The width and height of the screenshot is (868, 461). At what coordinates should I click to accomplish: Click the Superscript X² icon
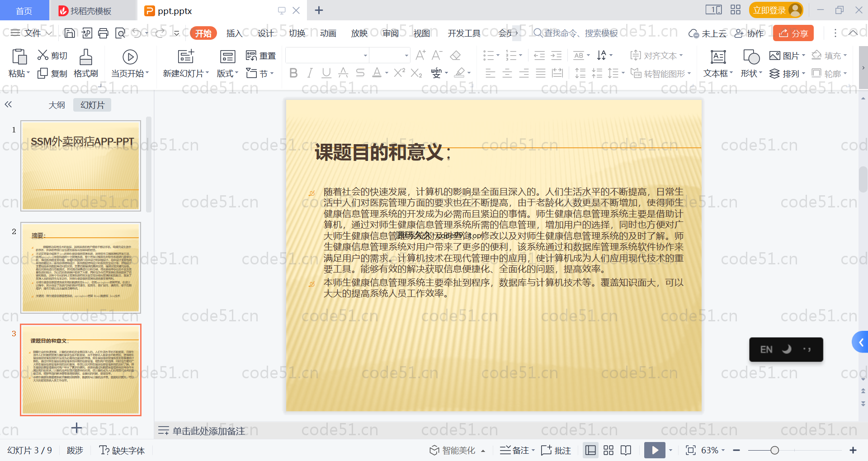tap(399, 73)
